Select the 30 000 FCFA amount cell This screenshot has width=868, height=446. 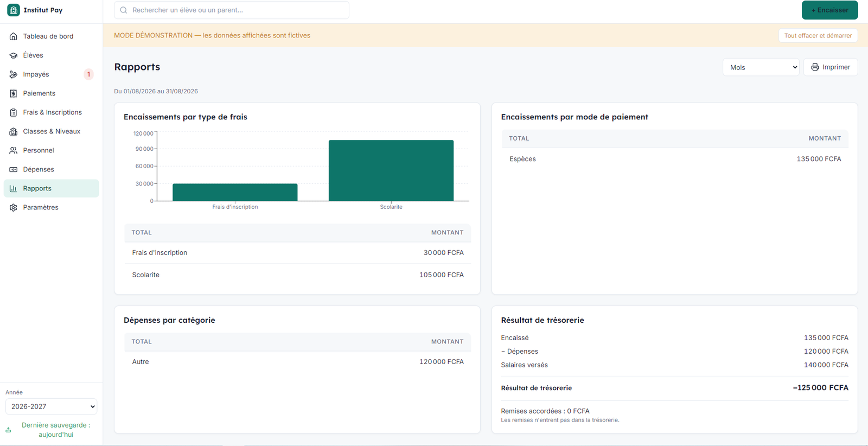(443, 253)
